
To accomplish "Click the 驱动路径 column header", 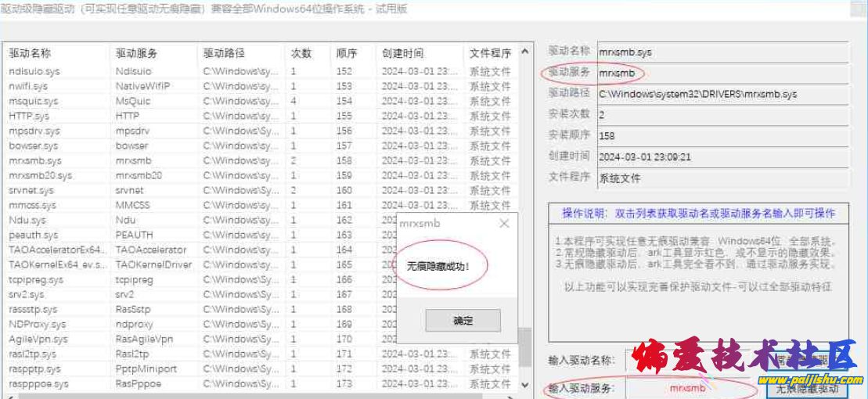I will pos(224,53).
